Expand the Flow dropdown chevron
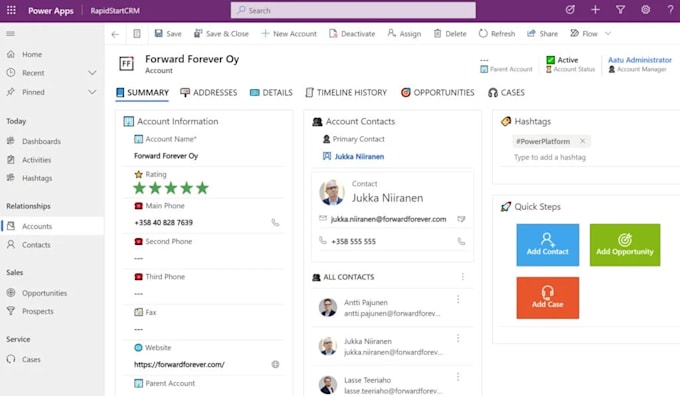 point(608,34)
